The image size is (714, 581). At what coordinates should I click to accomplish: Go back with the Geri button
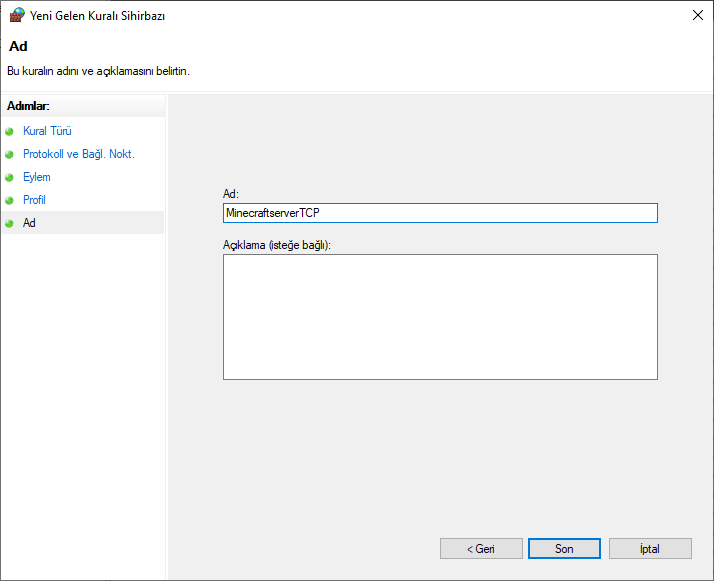tap(481, 548)
